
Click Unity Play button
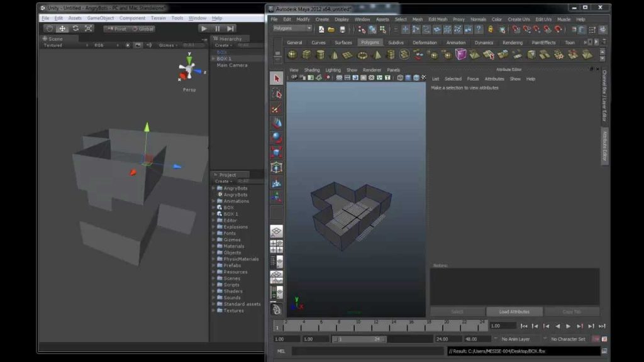tap(204, 28)
